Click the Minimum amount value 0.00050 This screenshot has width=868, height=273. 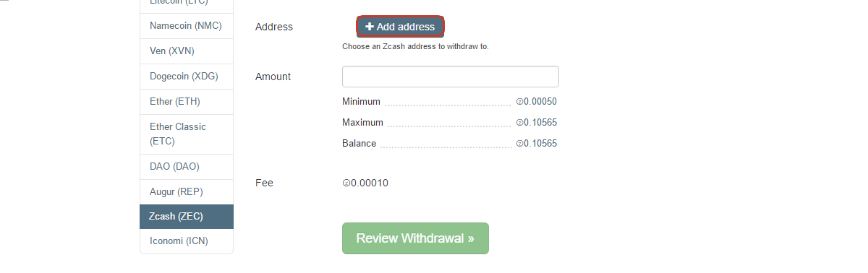tap(540, 102)
